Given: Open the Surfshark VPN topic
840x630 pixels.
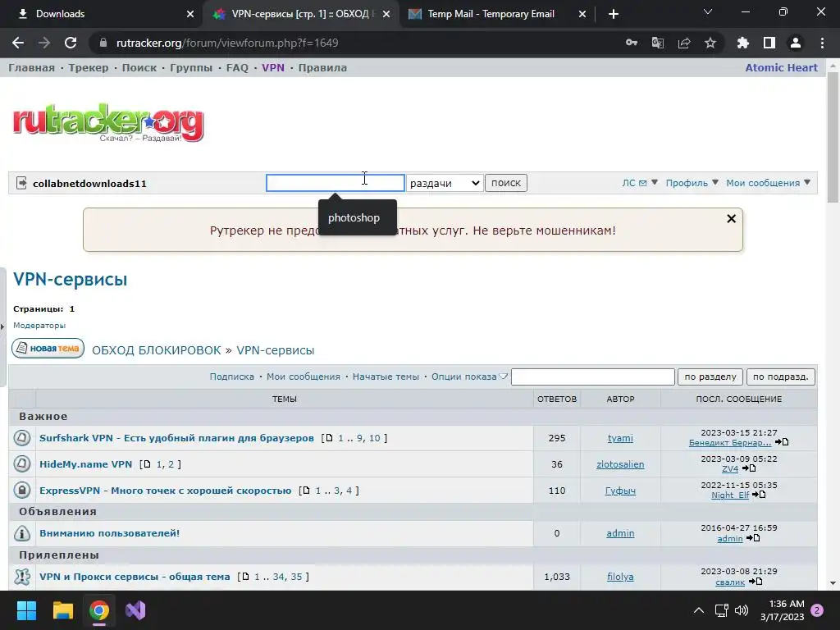Looking at the screenshot, I should 177,438.
